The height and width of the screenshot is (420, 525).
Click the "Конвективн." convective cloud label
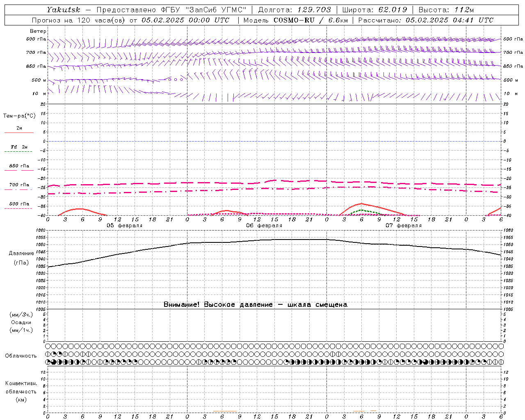[21, 383]
